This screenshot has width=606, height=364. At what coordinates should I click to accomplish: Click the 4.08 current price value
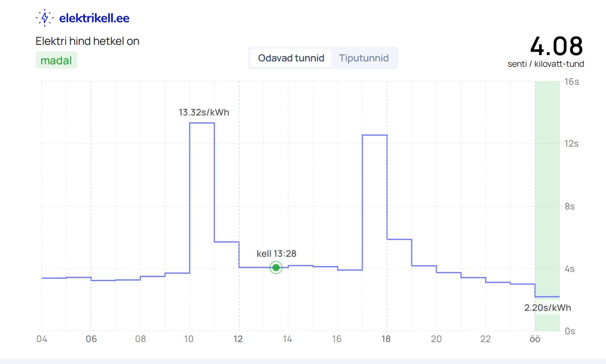(x=556, y=46)
